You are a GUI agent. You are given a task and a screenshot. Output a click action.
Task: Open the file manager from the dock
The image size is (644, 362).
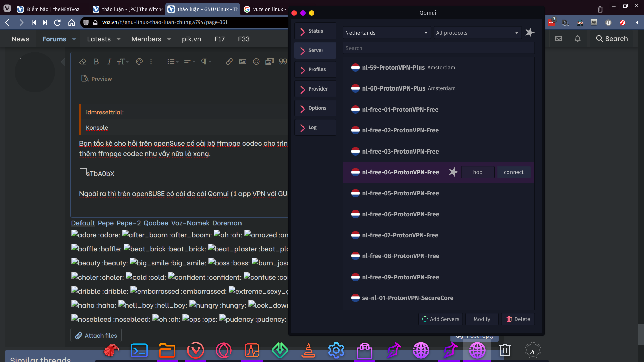[167, 351]
